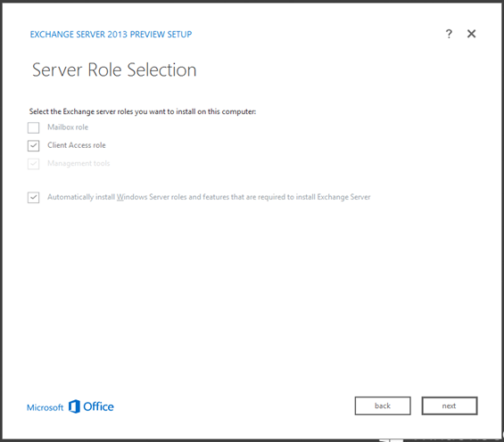Uncheck the Client Access role checkbox

33,145
